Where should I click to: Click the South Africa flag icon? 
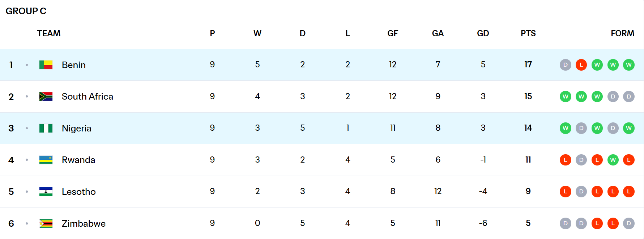tap(46, 97)
